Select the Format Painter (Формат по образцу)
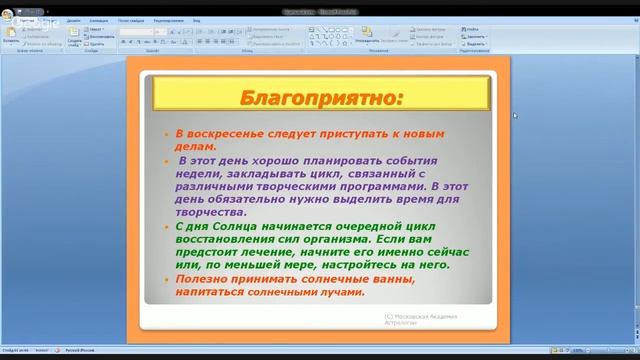Screen dimensions: 640x360 [42, 44]
